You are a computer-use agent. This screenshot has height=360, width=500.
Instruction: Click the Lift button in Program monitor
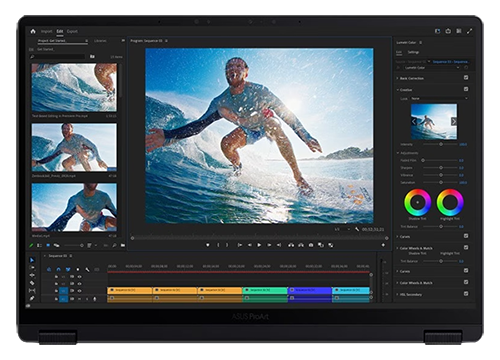(291, 245)
